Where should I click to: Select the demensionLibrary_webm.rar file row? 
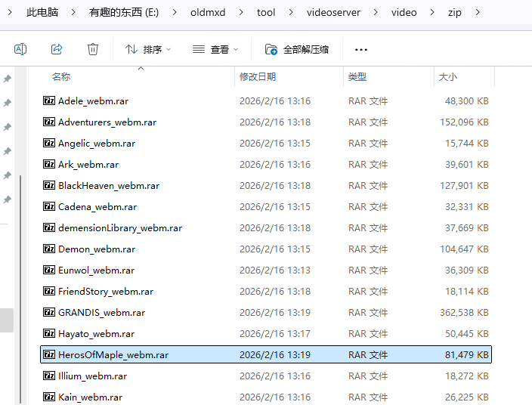point(119,227)
